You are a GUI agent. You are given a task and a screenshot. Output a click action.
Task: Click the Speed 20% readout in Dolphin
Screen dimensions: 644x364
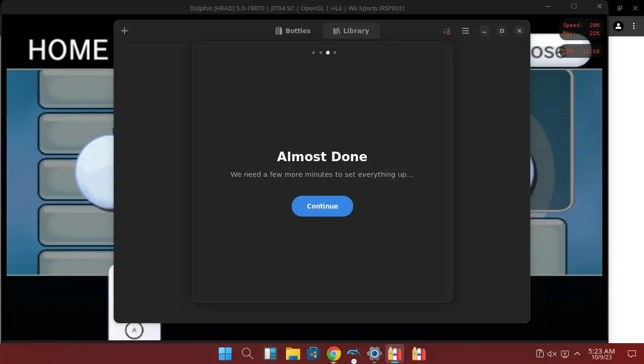581,25
